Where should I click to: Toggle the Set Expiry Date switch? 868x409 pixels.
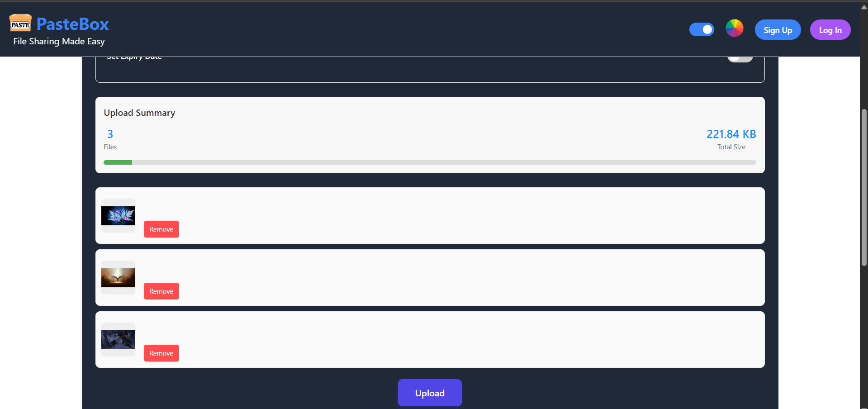tap(740, 58)
